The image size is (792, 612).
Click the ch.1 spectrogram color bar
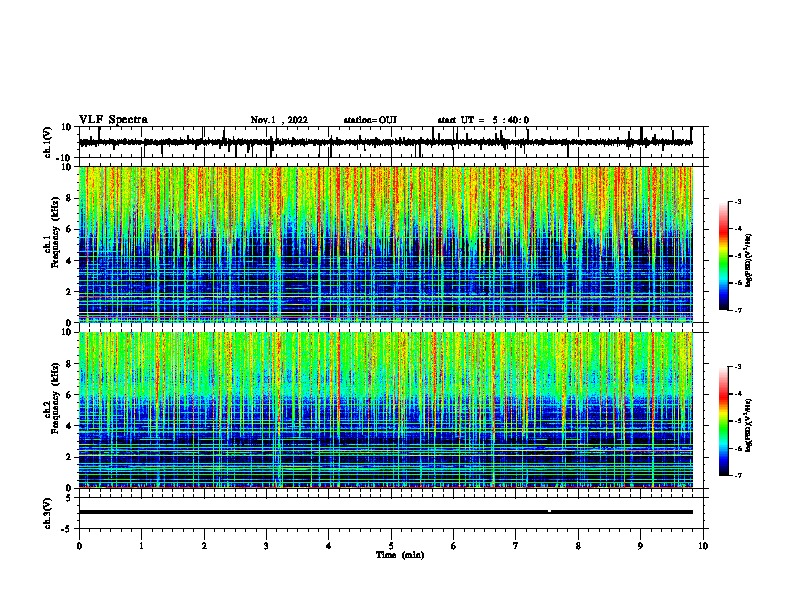click(723, 256)
